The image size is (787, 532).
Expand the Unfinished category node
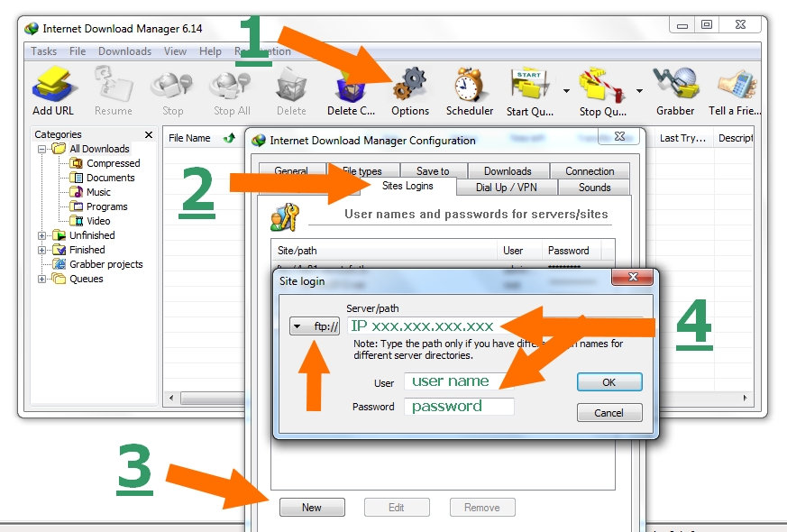coord(42,235)
